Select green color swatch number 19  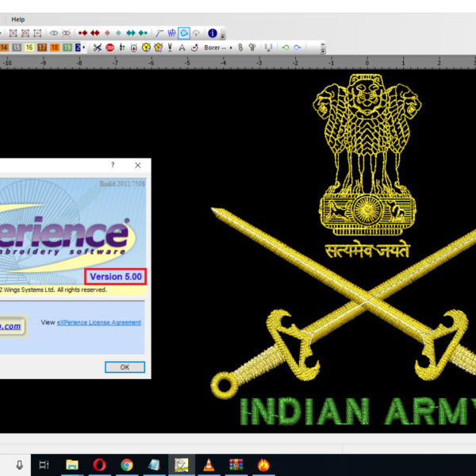67,48
